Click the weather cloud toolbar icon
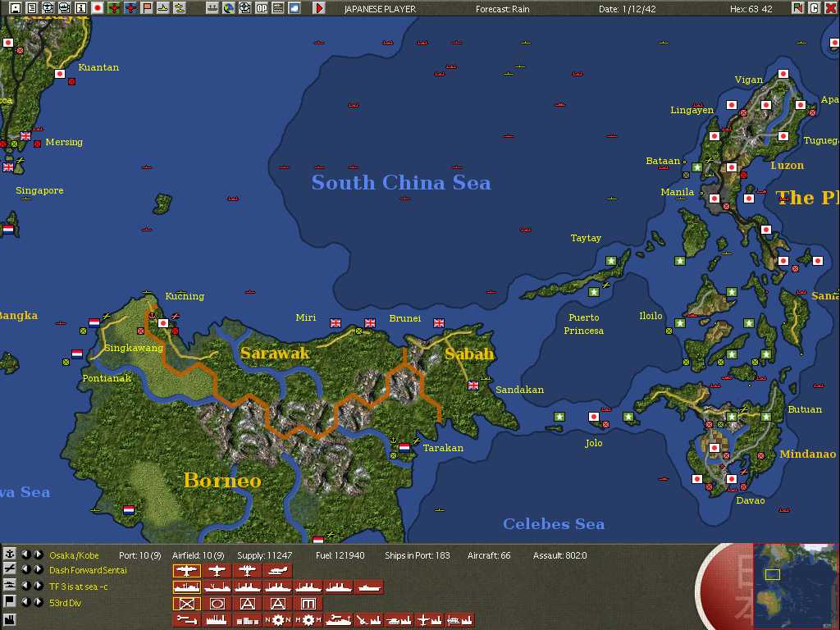 click(294, 8)
